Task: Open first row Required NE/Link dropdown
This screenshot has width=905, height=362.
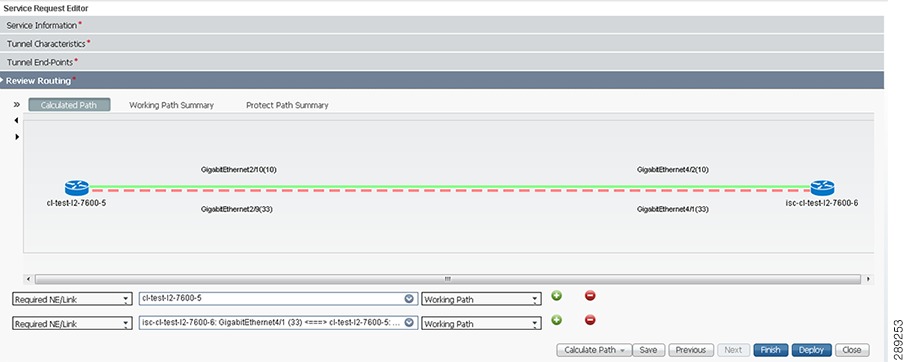Action: (73, 300)
